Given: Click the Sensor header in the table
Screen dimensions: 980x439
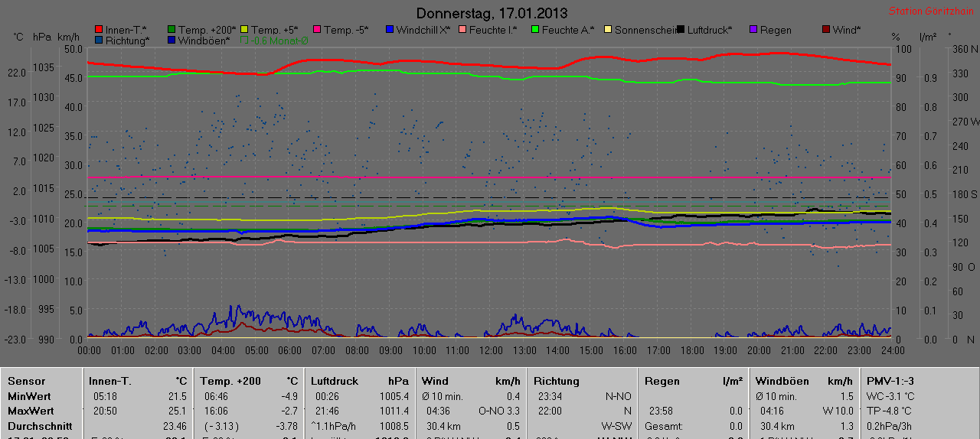Looking at the screenshot, I should (26, 381).
